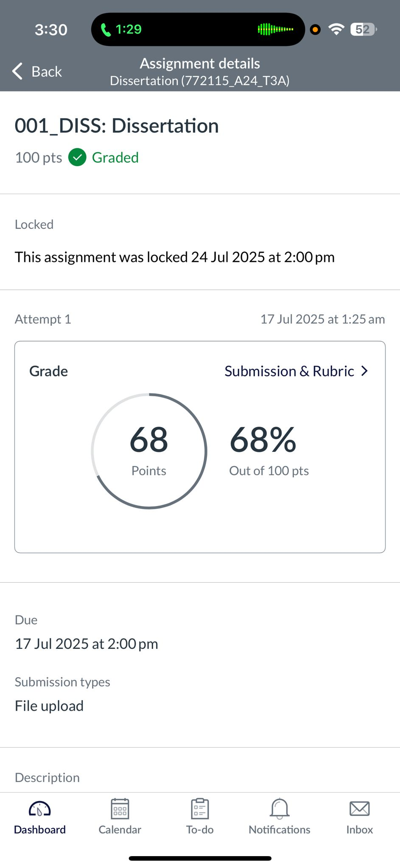Tap the Back button label

(47, 72)
